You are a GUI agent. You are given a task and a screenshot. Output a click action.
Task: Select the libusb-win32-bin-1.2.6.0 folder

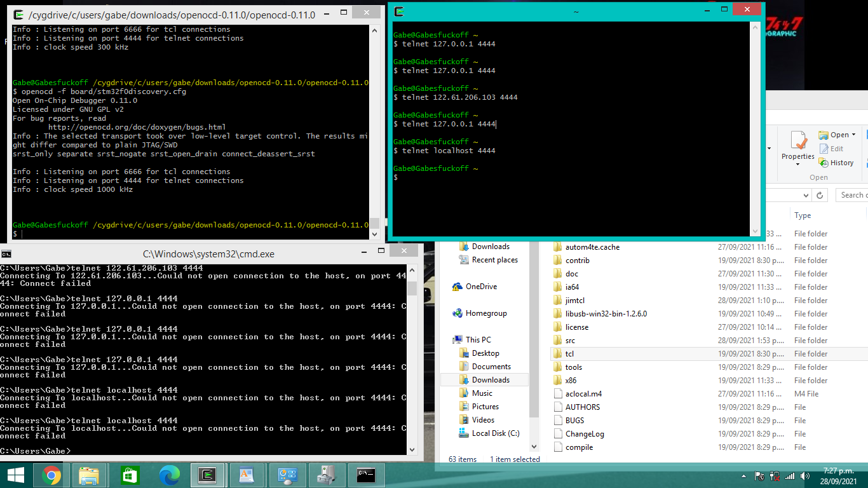(606, 314)
